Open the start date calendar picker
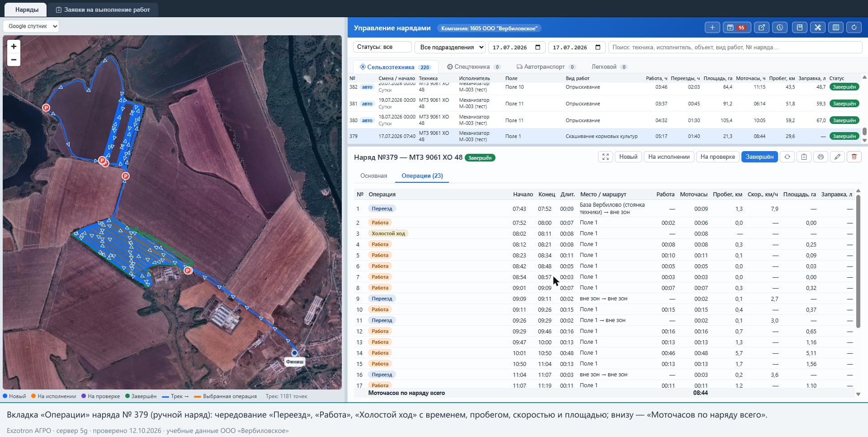 click(x=538, y=47)
